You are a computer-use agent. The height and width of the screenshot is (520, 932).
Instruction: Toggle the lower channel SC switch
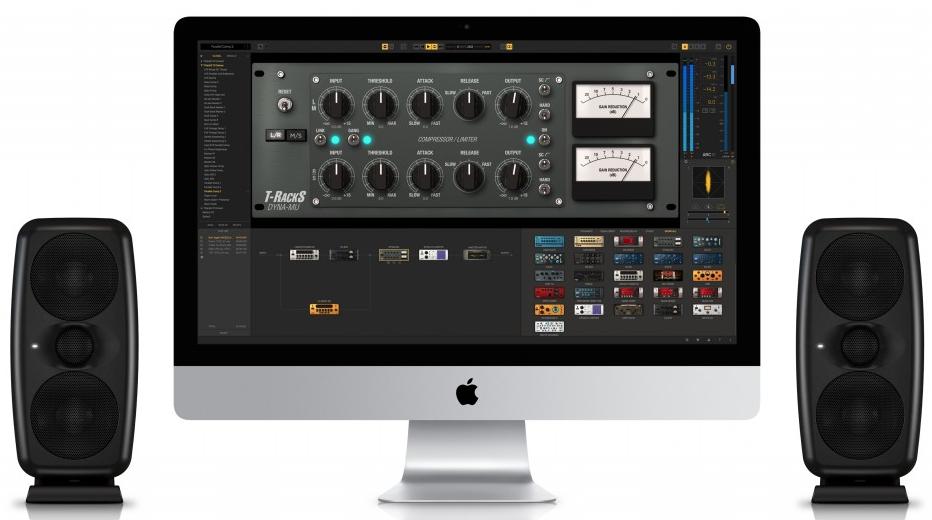click(544, 165)
